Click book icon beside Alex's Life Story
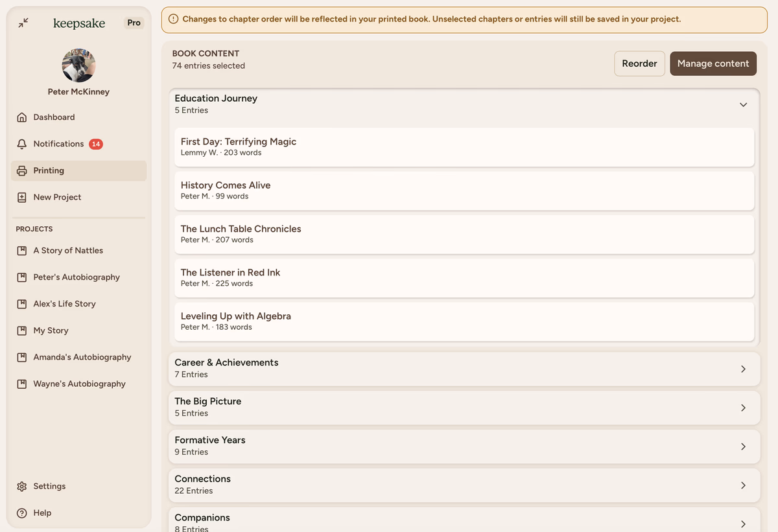Viewport: 778px width, 532px height. tap(22, 304)
